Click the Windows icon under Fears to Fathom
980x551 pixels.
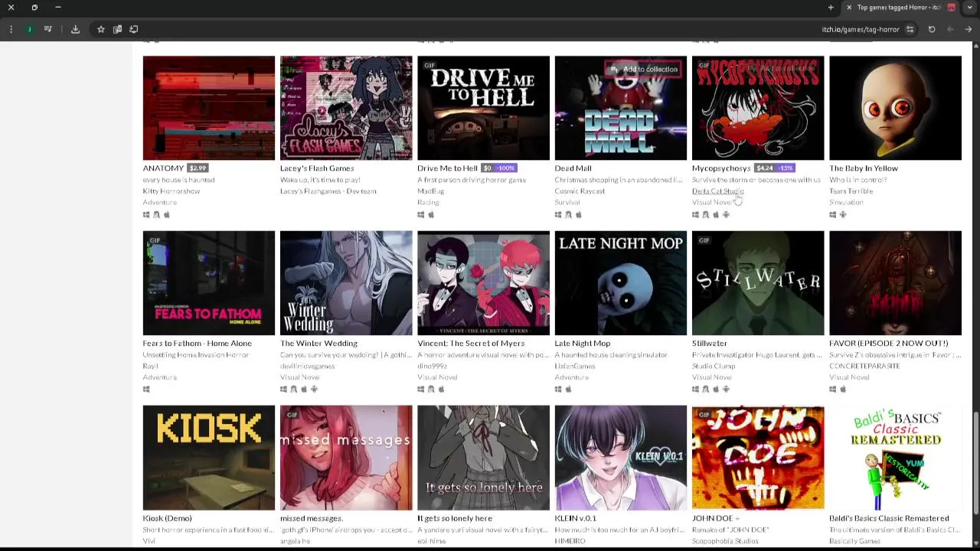coord(146,390)
